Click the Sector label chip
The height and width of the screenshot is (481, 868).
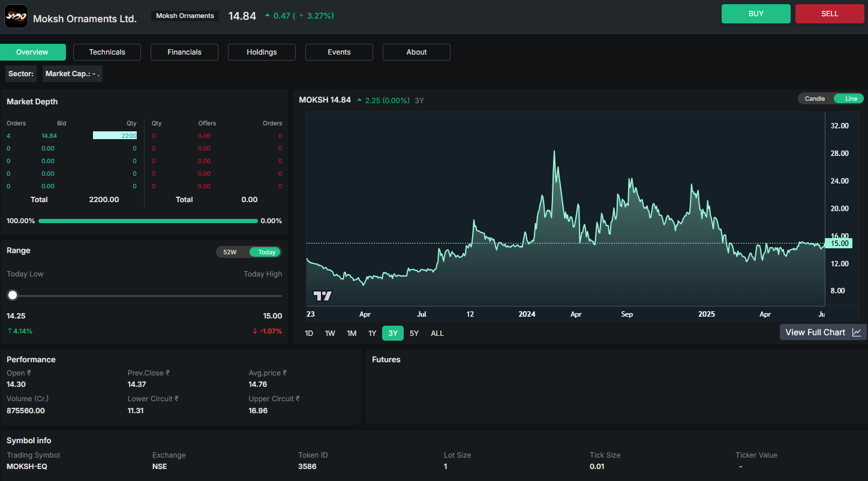[x=21, y=74]
